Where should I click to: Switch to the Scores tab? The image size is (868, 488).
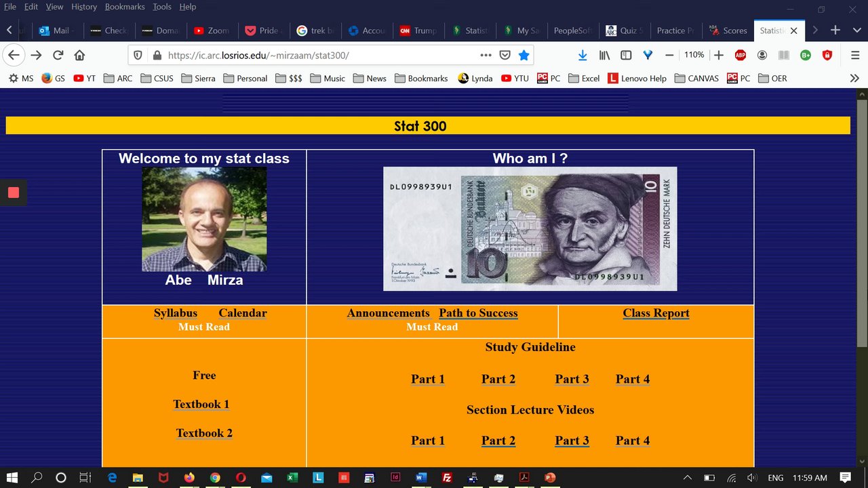click(x=728, y=30)
